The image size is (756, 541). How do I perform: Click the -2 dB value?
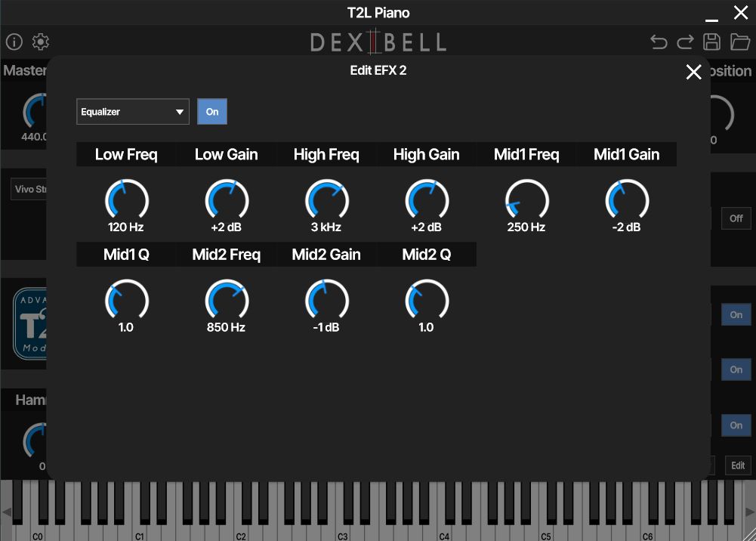pyautogui.click(x=626, y=227)
